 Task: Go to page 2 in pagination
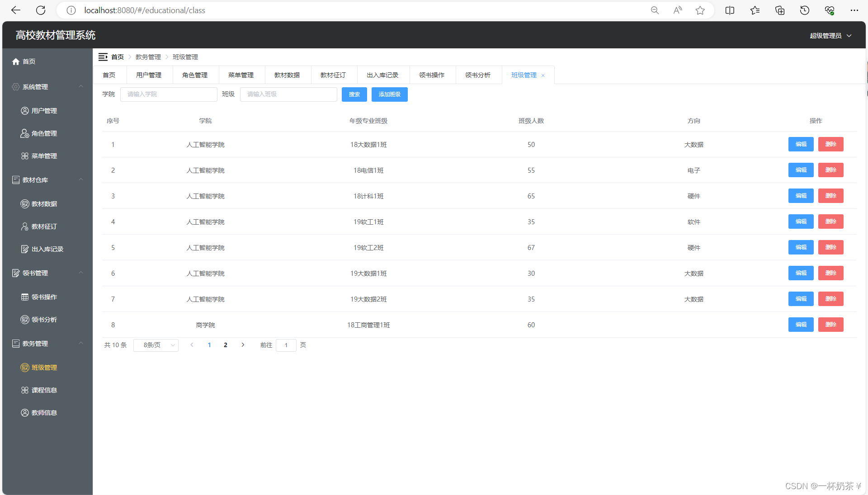pyautogui.click(x=226, y=345)
